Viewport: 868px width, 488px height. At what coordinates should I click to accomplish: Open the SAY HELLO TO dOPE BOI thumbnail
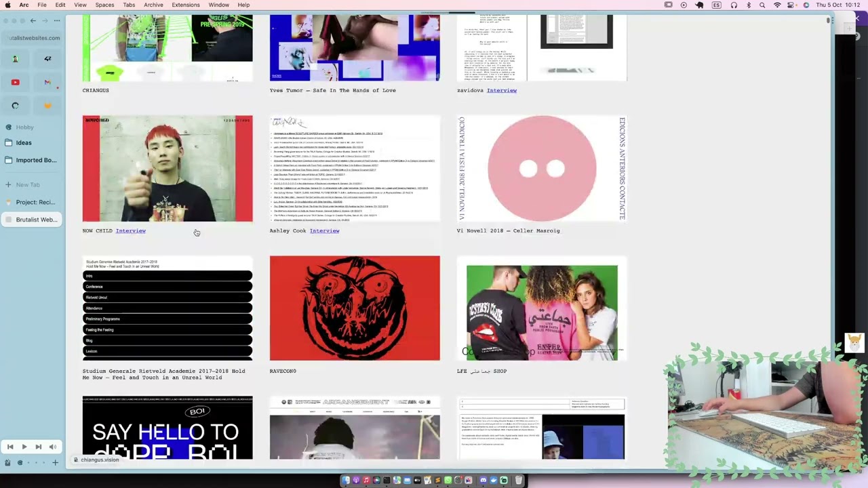pyautogui.click(x=167, y=428)
